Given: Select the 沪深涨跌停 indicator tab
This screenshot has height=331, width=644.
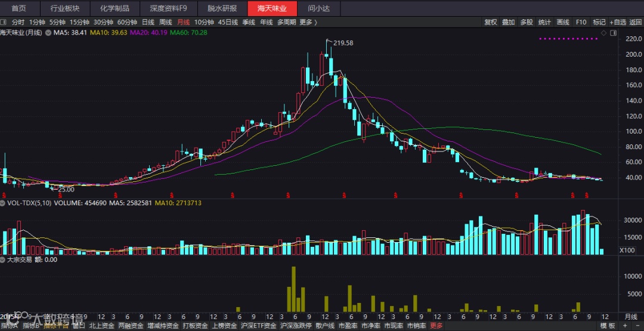Looking at the screenshot, I should tap(295, 326).
